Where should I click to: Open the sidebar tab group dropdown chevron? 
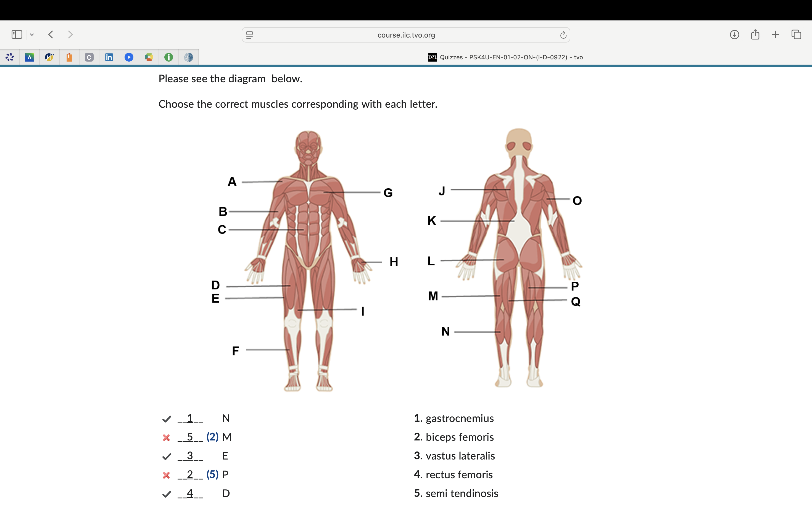tap(32, 35)
